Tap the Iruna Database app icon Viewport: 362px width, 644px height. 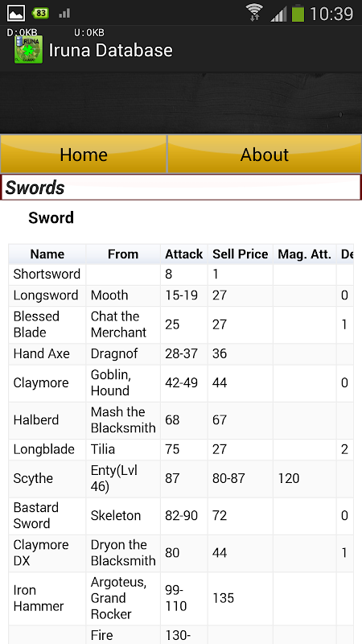[28, 50]
